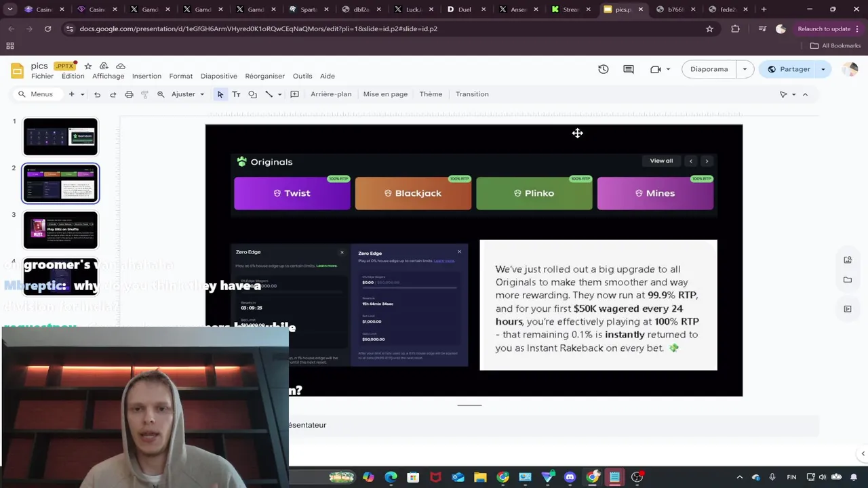Open the Édition menu
The image size is (868, 488).
click(73, 76)
